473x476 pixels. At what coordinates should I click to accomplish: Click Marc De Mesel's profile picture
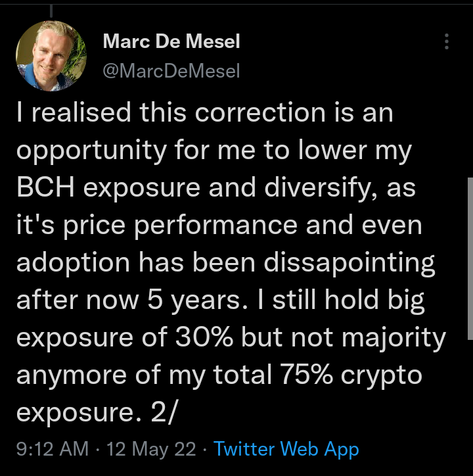(51, 56)
